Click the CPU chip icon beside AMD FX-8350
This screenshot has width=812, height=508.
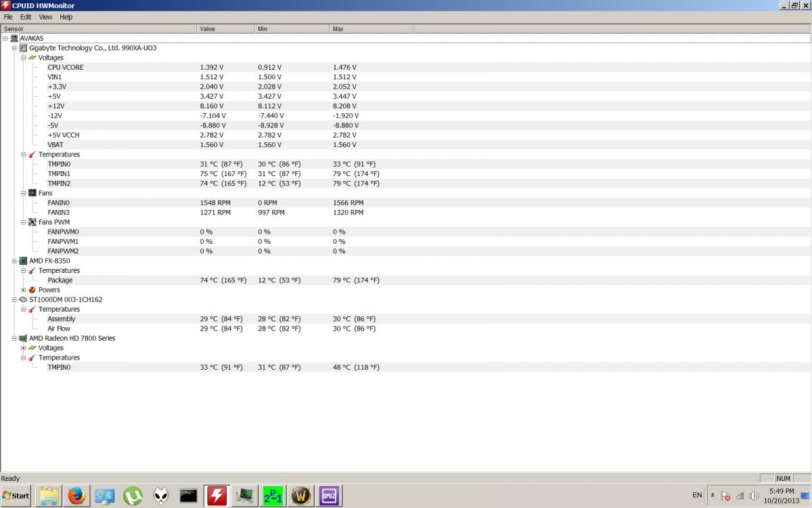tap(23, 261)
